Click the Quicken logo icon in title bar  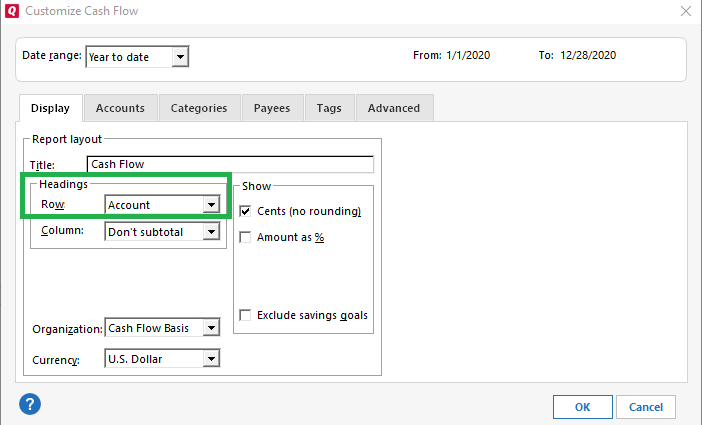pyautogui.click(x=12, y=11)
